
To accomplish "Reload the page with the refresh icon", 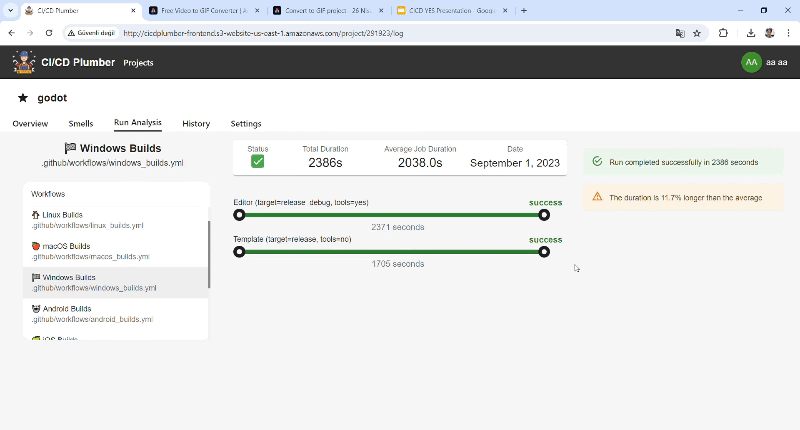I will [x=49, y=33].
